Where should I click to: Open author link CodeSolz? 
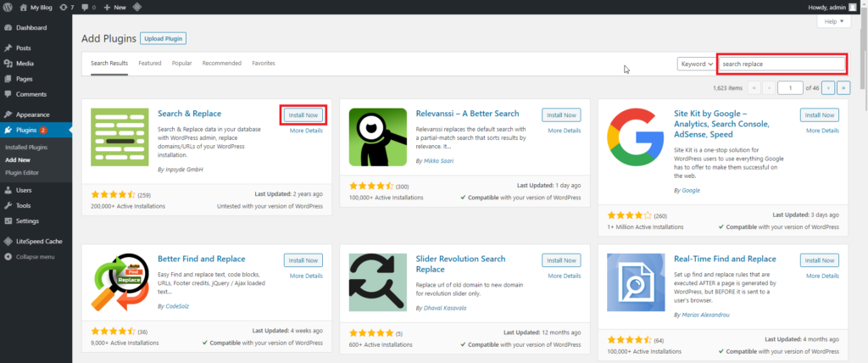177,306
